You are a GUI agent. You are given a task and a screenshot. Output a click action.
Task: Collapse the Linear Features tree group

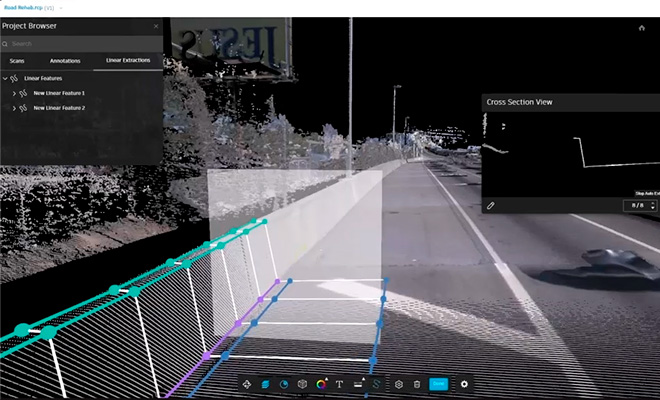[6, 78]
